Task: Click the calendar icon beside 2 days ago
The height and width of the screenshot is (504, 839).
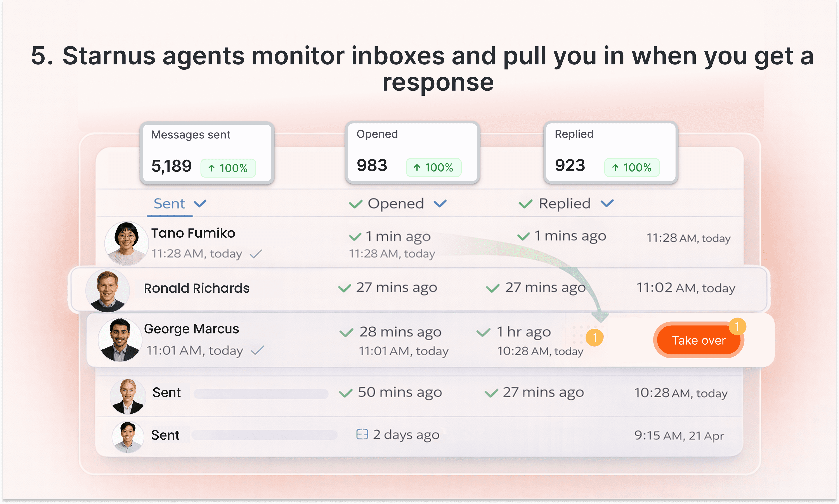Action: point(362,434)
